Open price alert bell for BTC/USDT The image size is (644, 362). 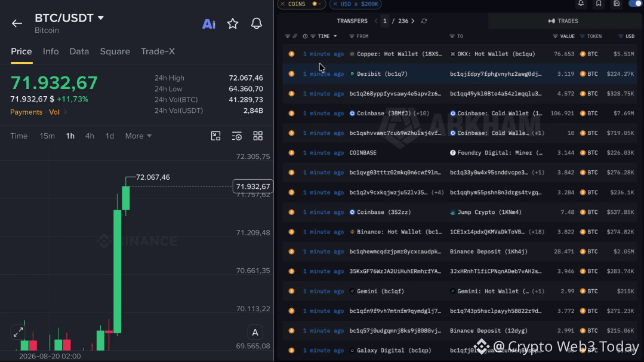256,23
